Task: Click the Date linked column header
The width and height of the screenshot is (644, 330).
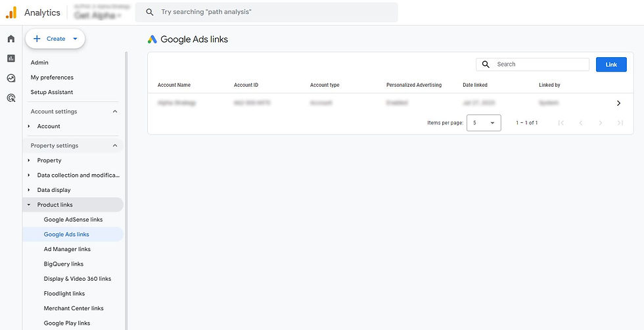Action: [475, 85]
